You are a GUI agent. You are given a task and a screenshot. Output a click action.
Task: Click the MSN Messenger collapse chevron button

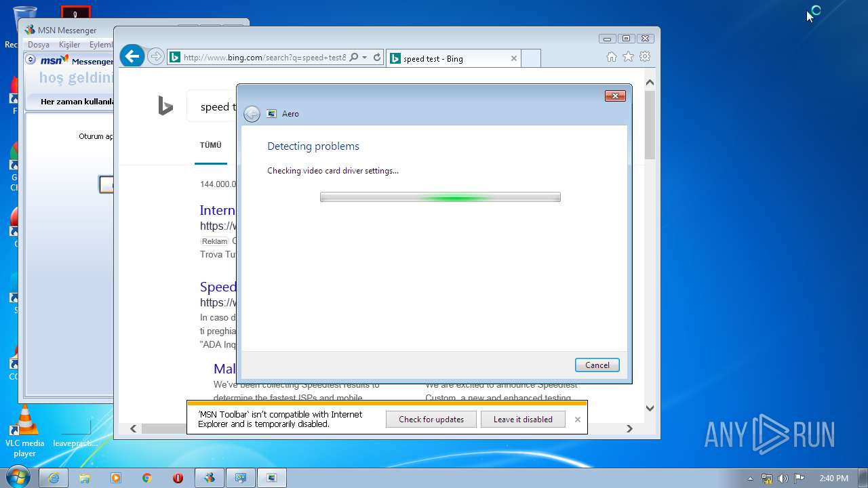(x=31, y=60)
